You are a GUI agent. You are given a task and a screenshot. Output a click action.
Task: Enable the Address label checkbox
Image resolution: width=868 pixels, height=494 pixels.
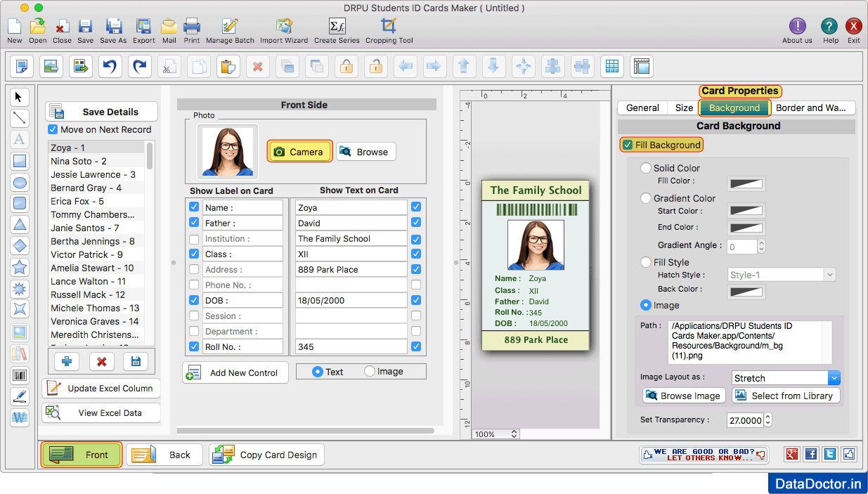pyautogui.click(x=194, y=270)
